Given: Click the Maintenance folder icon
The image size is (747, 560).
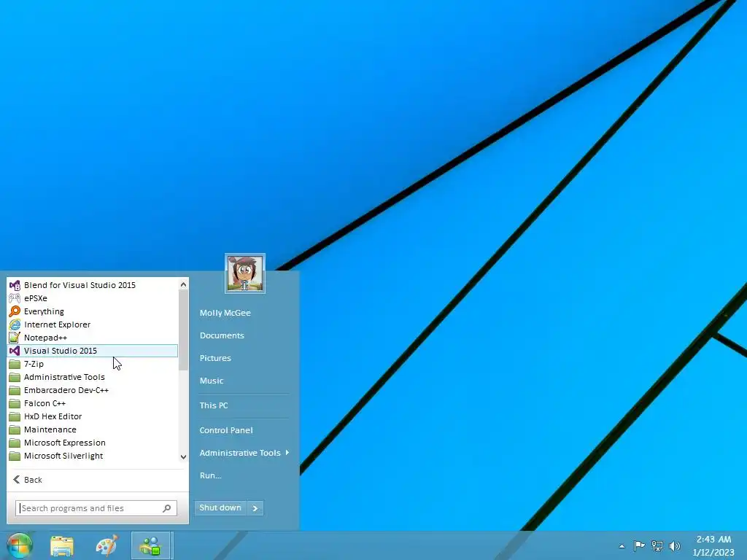Looking at the screenshot, I should tap(15, 429).
